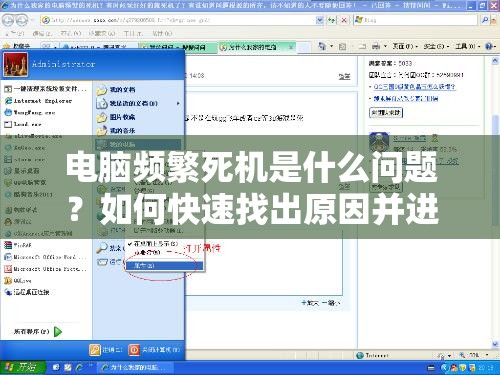Click the sidebar button under related links

(386, 113)
